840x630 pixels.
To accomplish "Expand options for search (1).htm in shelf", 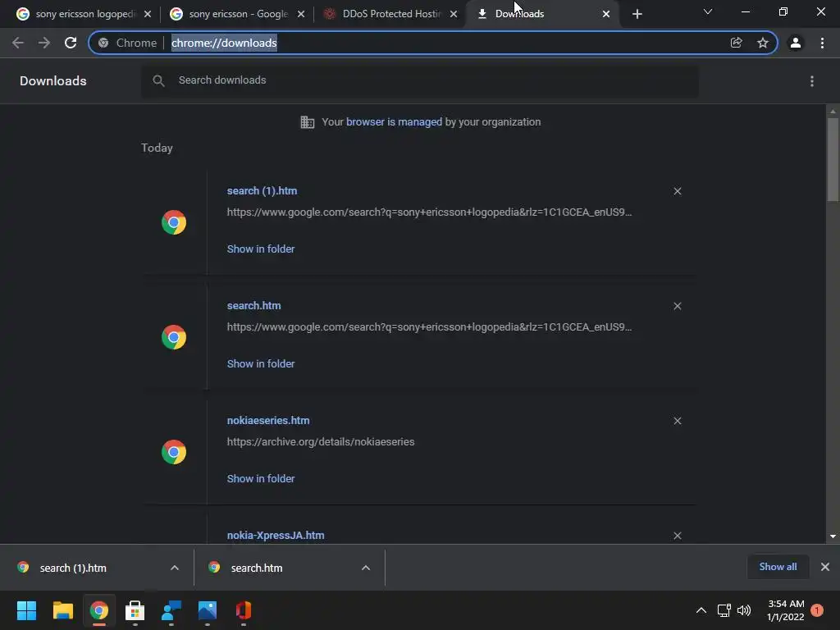I will pos(175,568).
